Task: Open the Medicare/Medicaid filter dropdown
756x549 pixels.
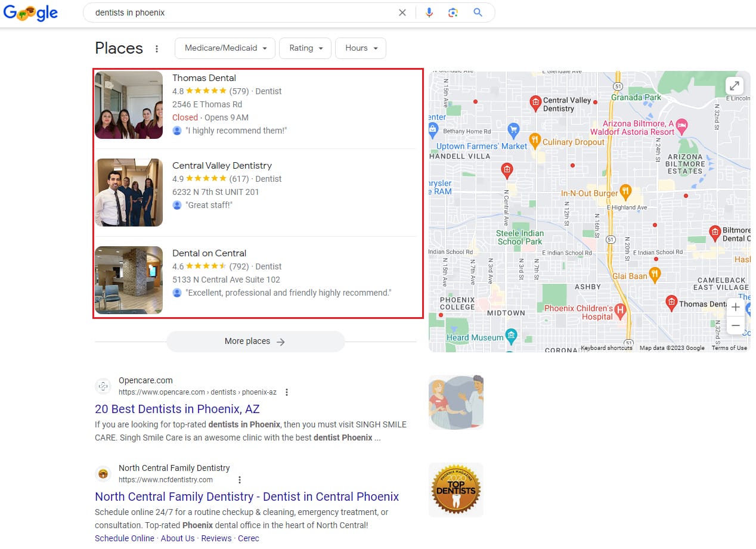Action: point(225,48)
